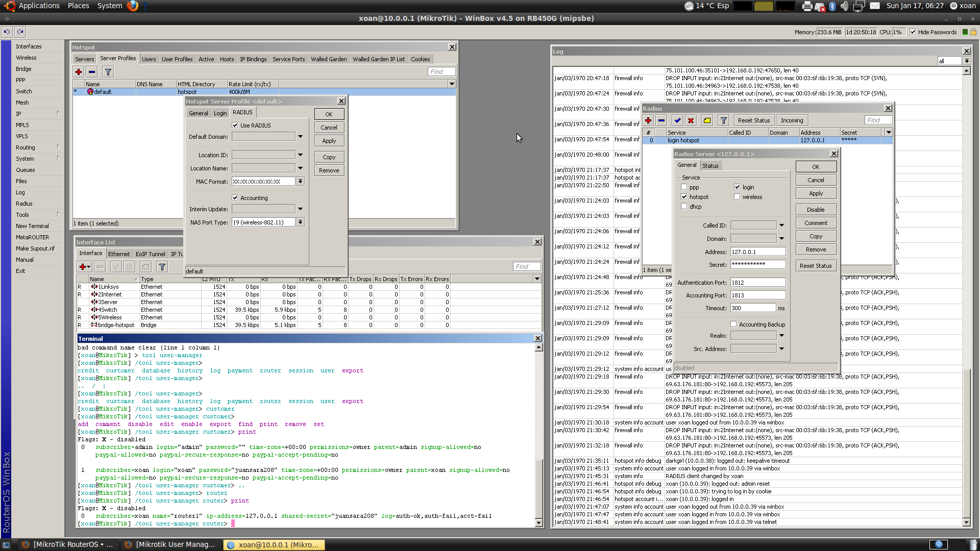Click the Reset Status button in the Radius window
The image size is (980, 551).
pyautogui.click(x=754, y=120)
